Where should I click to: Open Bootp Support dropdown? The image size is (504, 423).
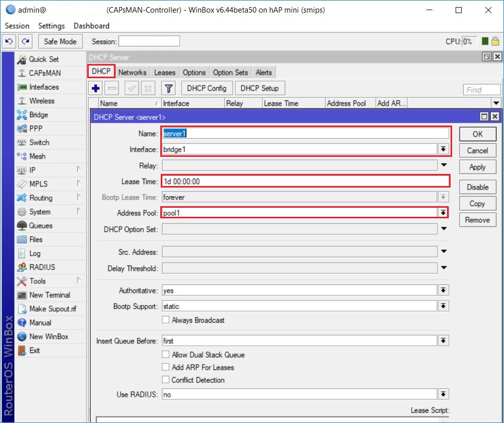443,306
